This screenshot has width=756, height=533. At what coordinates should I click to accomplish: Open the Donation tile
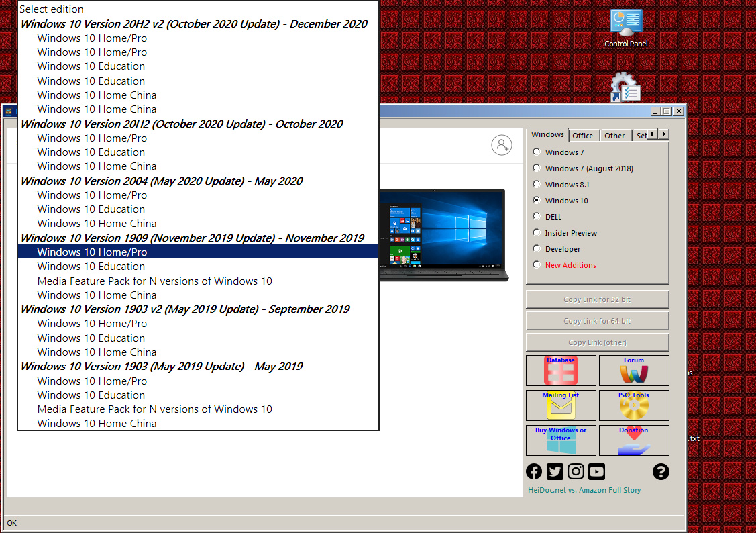pyautogui.click(x=633, y=440)
